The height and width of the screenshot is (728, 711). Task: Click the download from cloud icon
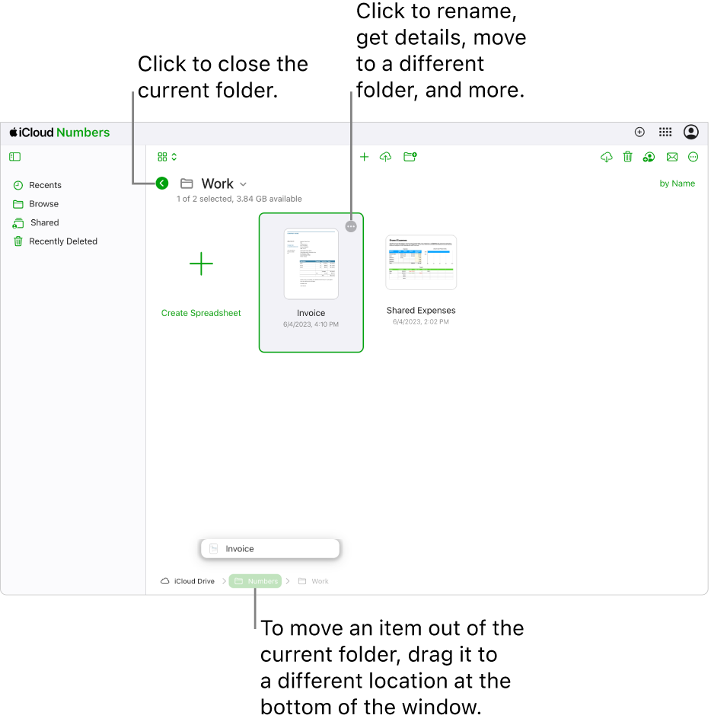coord(607,157)
